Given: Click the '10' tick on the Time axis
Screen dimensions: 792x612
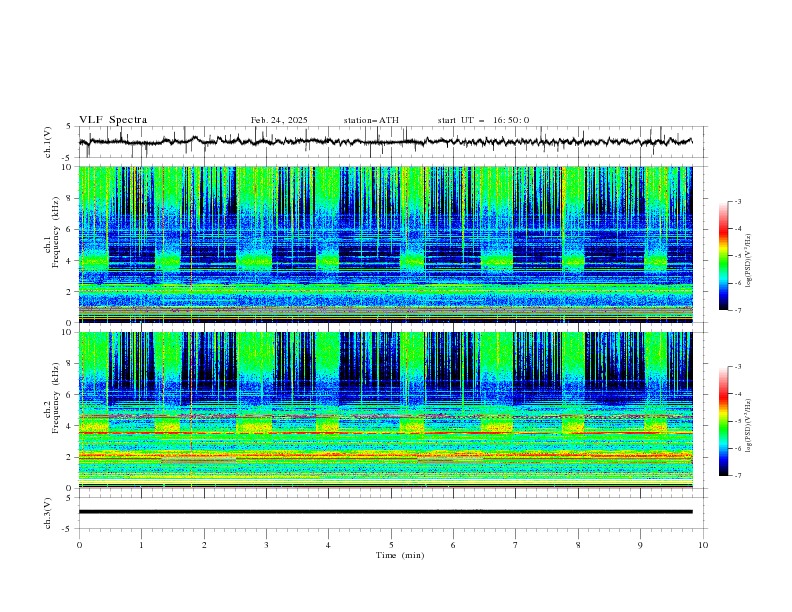Looking at the screenshot, I should coord(703,545).
